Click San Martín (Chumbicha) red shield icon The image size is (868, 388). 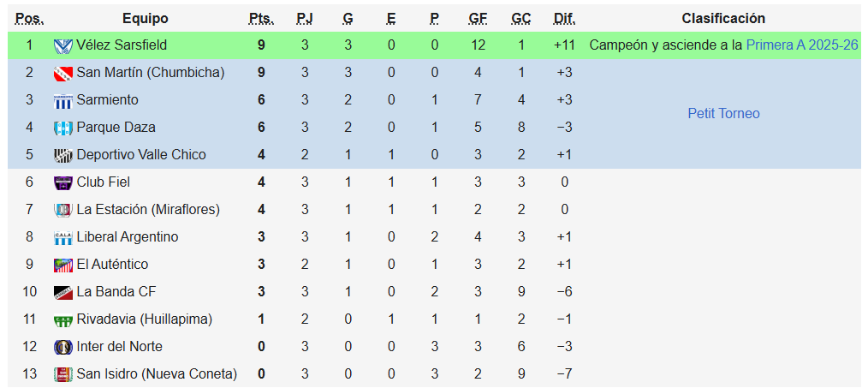coord(63,73)
